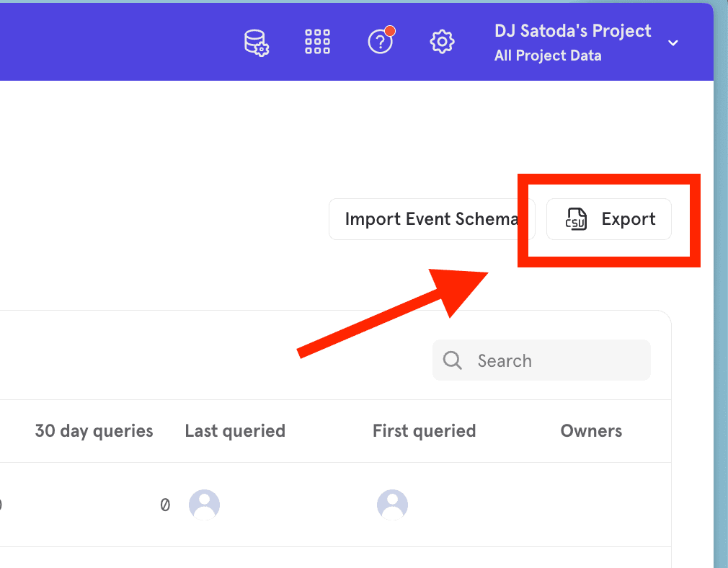
Task: Sort by the 30 day queries column
Action: [94, 430]
